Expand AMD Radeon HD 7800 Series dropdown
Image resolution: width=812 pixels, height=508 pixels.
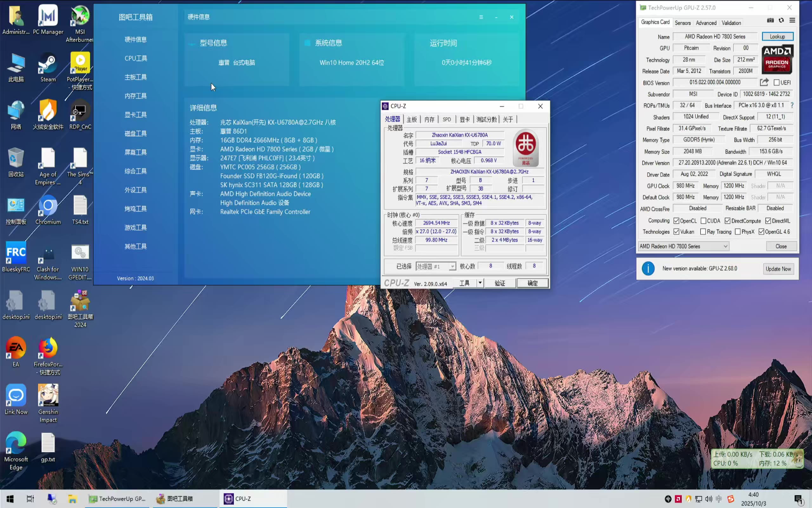coord(725,246)
